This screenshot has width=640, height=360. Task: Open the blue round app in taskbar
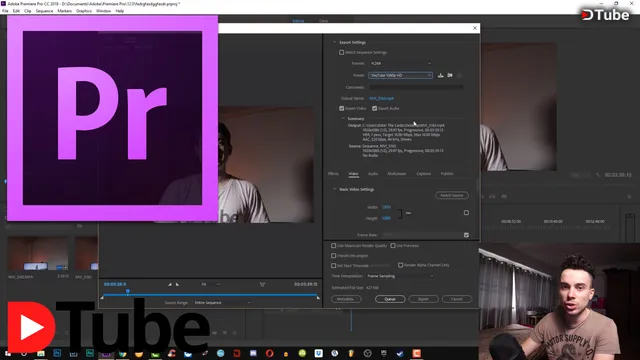[x=220, y=353]
